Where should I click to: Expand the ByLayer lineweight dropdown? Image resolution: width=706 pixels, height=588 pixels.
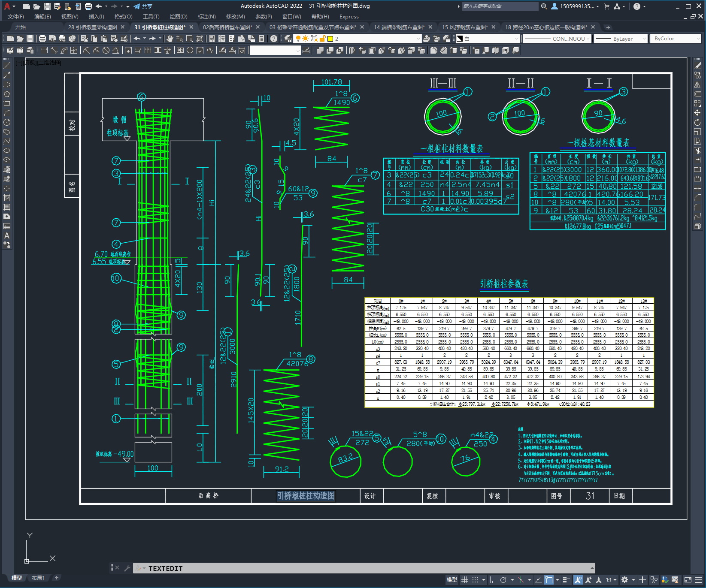click(x=621, y=39)
